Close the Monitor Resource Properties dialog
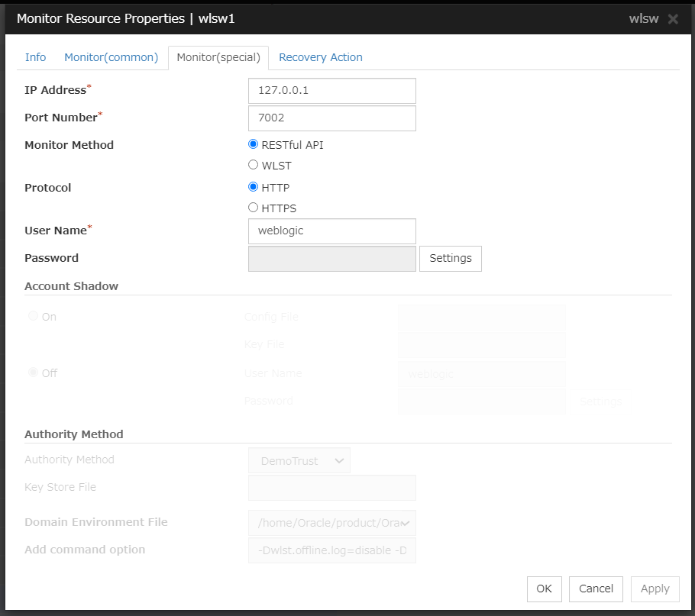The height and width of the screenshot is (616, 695). click(673, 19)
